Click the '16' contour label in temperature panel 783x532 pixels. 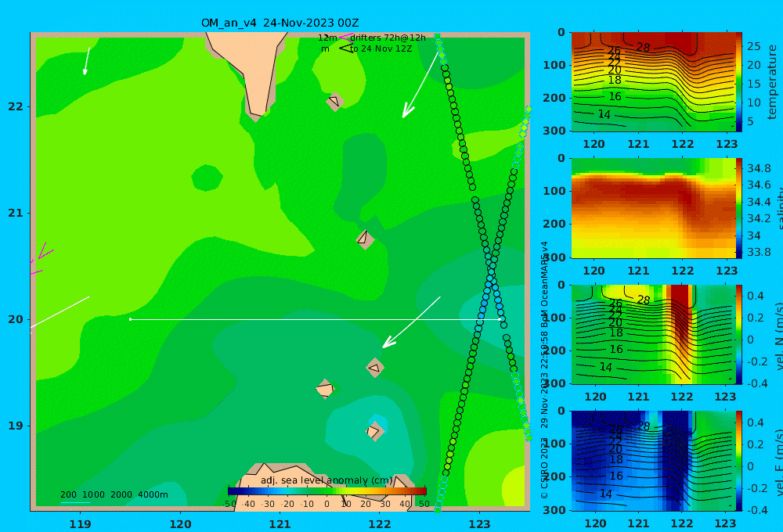tap(615, 96)
